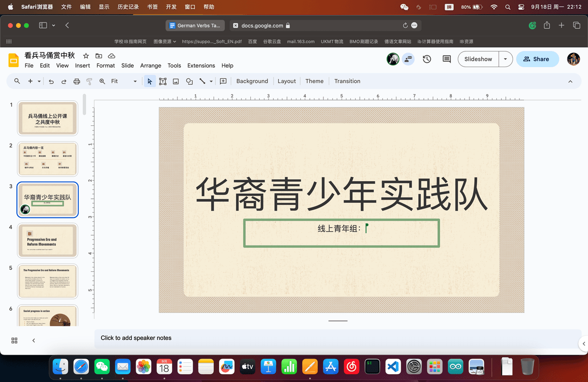The height and width of the screenshot is (382, 588).
Task: Open version history clock icon
Action: pos(427,59)
